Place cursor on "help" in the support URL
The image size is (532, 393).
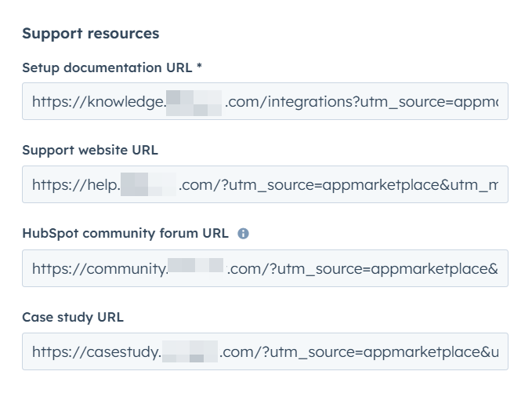click(103, 185)
